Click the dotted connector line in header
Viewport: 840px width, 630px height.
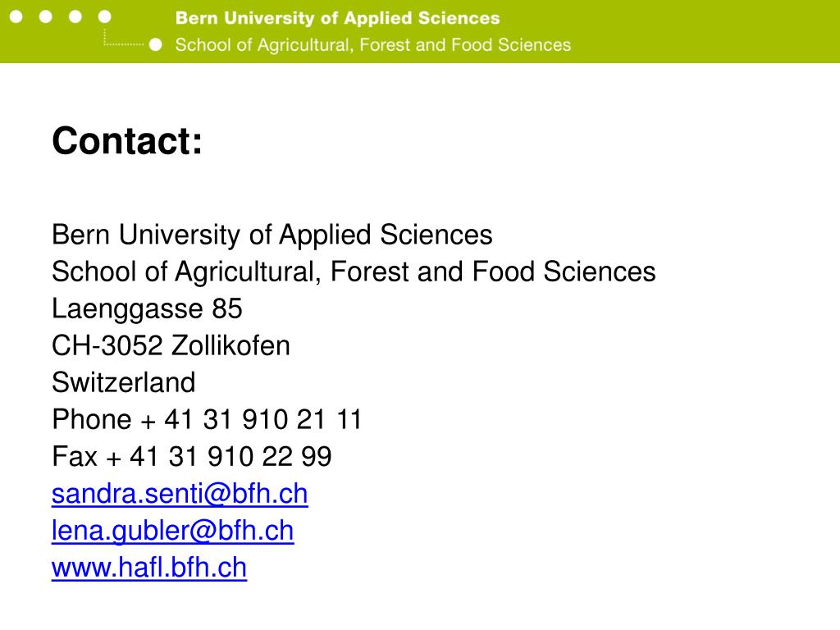click(123, 38)
